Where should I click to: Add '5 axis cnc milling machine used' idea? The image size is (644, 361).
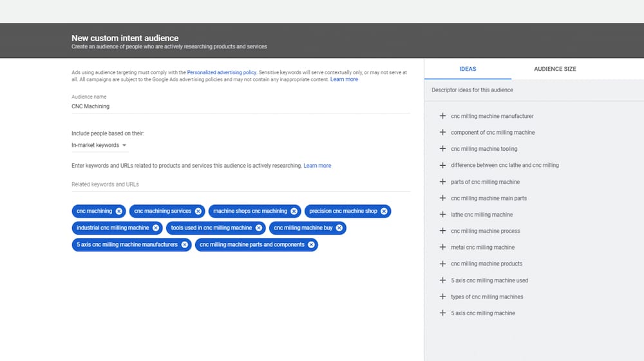click(x=442, y=280)
